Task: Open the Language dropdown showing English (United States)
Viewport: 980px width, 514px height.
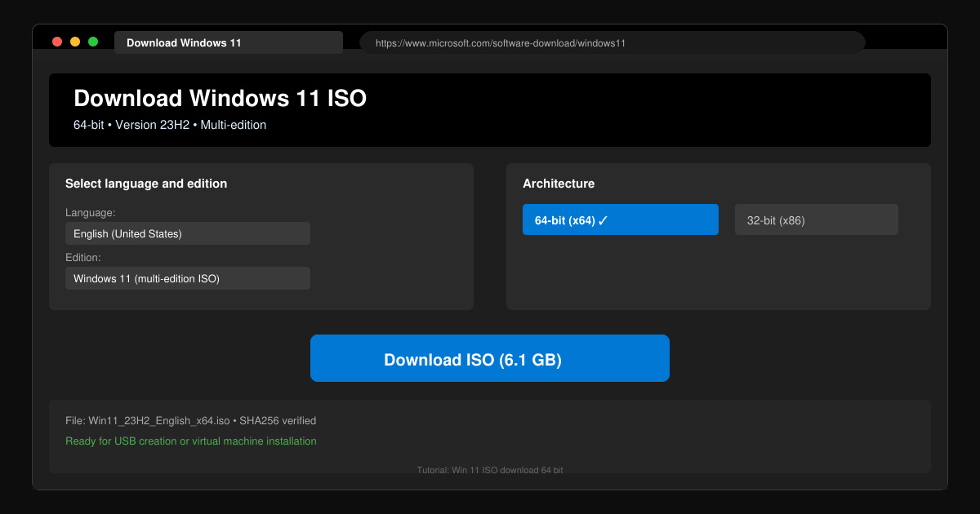Action: click(188, 233)
